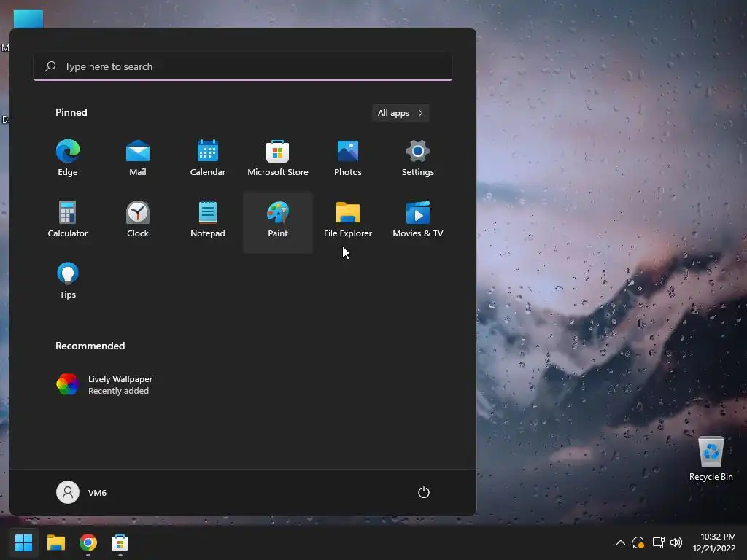747x560 pixels.
Task: Open Settings gear app
Action: (418, 158)
